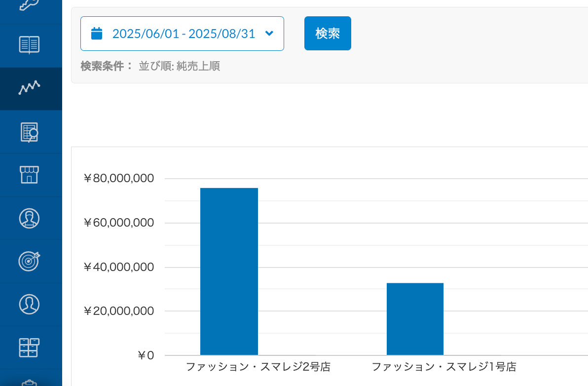Click the person portrait icon below the store icon

(29, 218)
